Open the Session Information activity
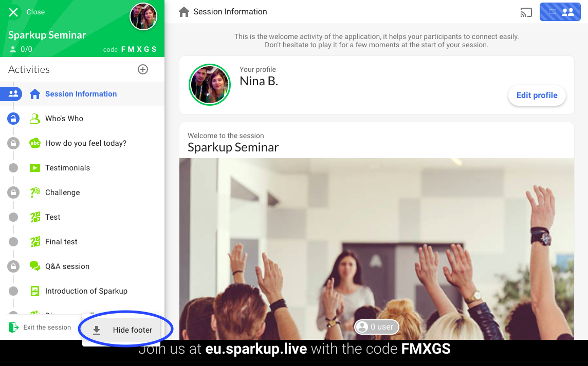This screenshot has width=588, height=366. 82,94
